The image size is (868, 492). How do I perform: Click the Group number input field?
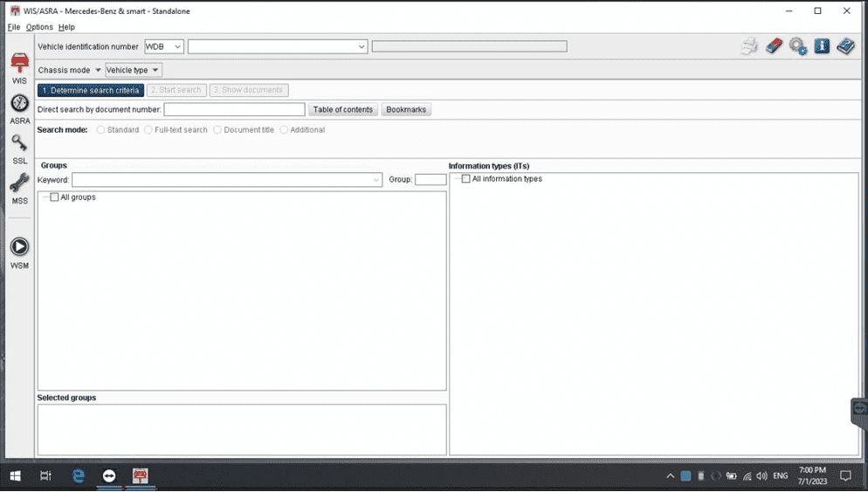(x=431, y=179)
